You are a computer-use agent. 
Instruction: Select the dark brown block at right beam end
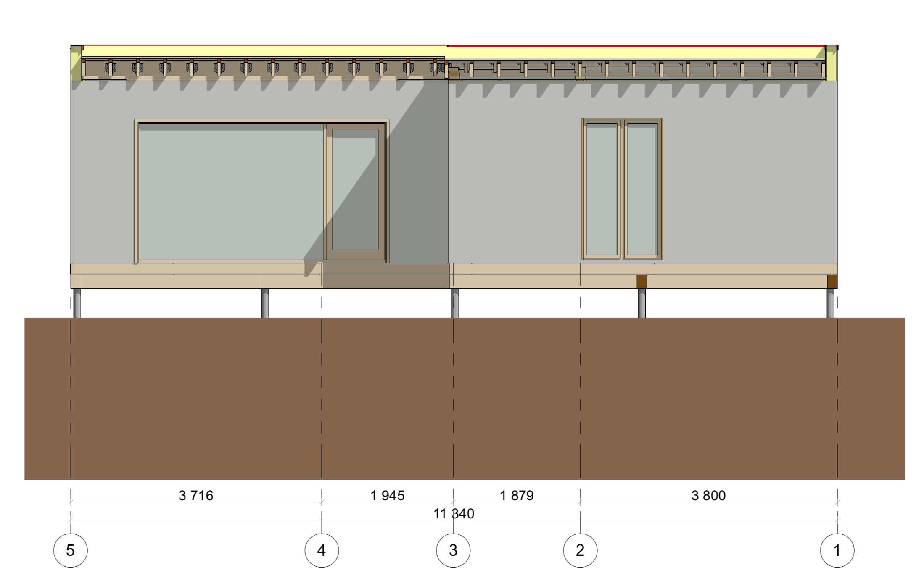832,281
